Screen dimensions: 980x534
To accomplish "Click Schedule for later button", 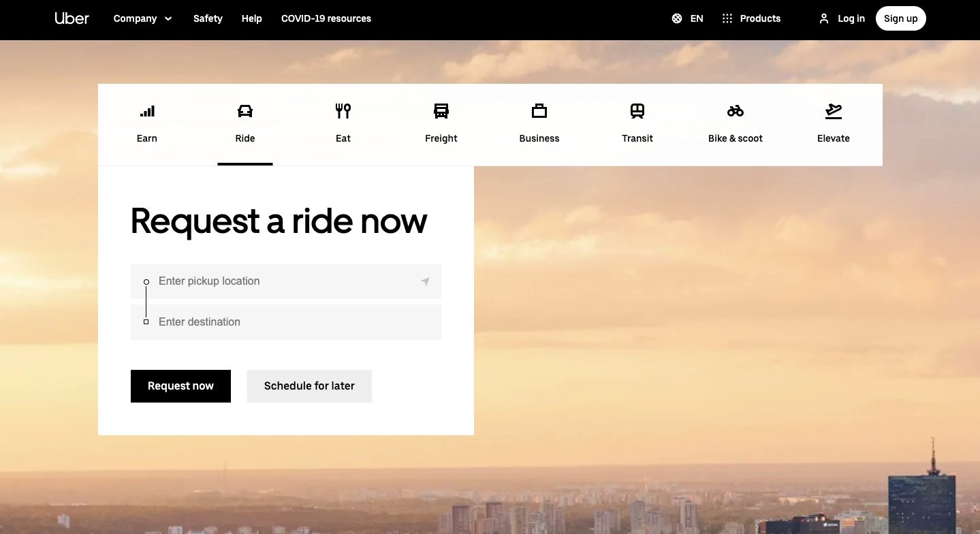I will tap(309, 386).
